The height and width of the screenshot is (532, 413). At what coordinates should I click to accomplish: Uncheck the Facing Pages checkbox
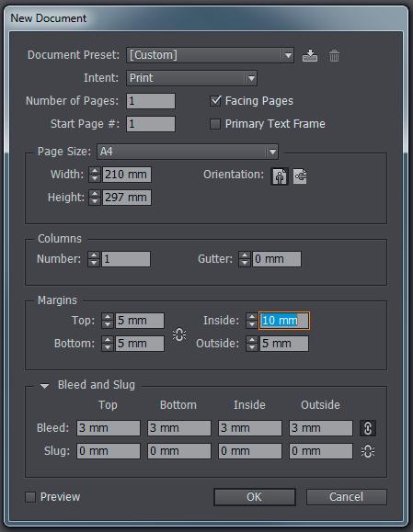(215, 101)
